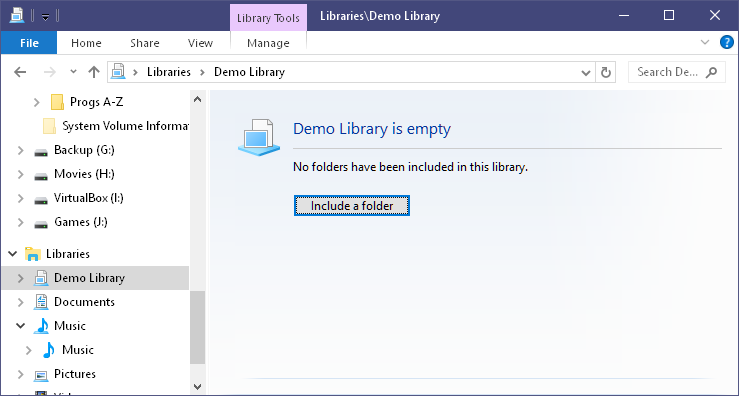Open the File menu

coord(29,43)
